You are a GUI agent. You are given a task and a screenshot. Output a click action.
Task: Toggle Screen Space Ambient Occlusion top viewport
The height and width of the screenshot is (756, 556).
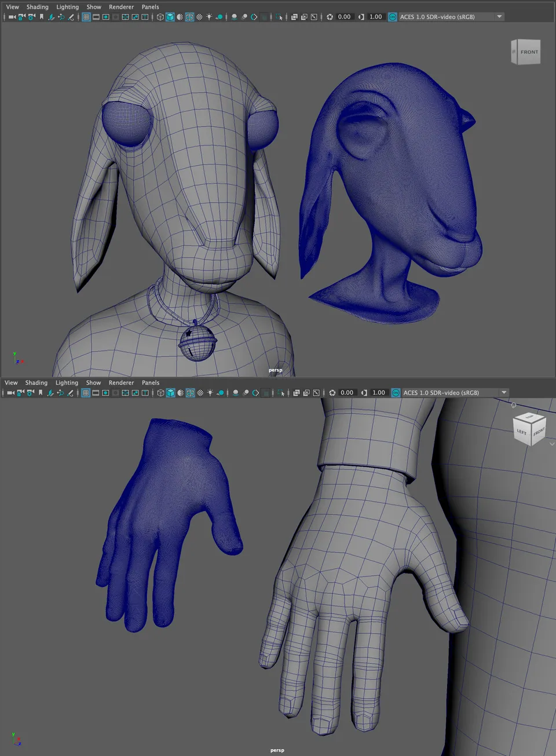pos(234,17)
